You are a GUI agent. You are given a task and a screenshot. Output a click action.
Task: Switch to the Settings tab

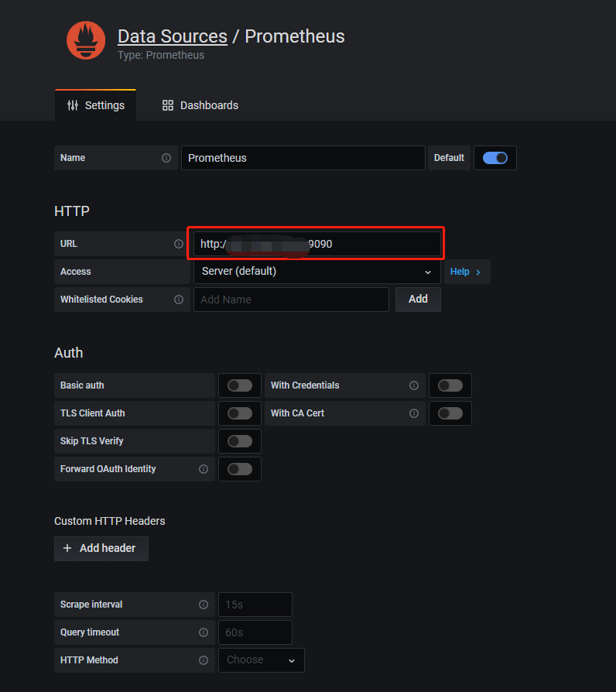tap(96, 105)
